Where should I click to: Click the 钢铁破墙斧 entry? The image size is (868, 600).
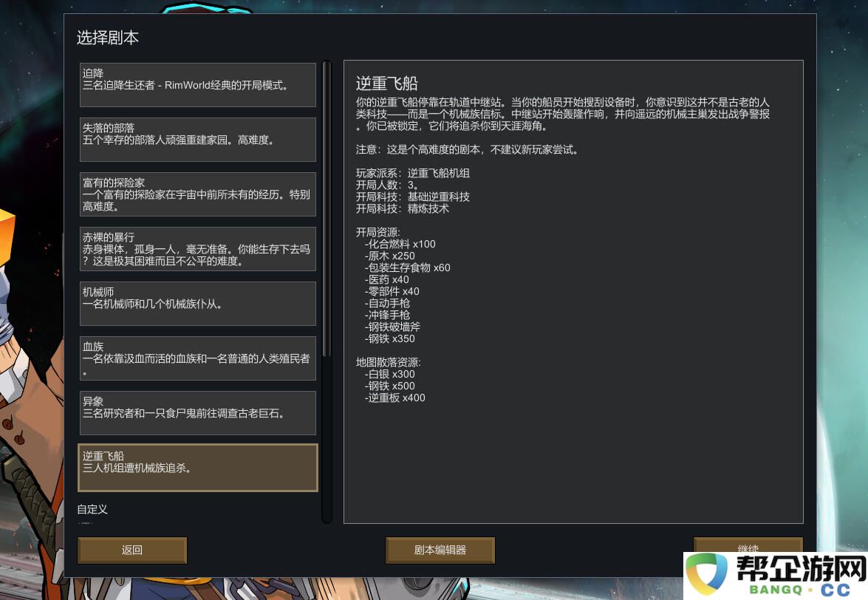point(392,327)
